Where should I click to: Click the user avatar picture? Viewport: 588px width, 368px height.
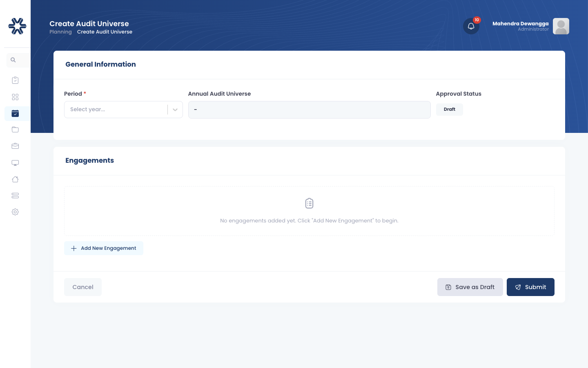[x=561, y=26]
